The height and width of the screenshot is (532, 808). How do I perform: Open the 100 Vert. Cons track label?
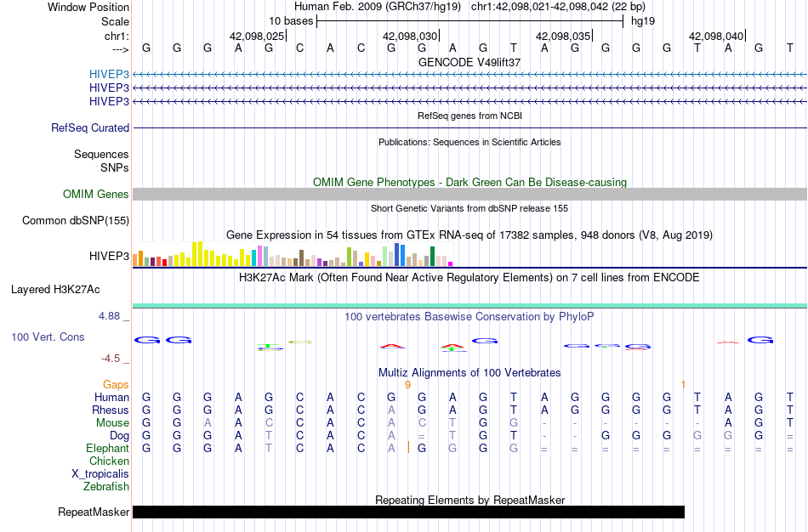coord(48,337)
